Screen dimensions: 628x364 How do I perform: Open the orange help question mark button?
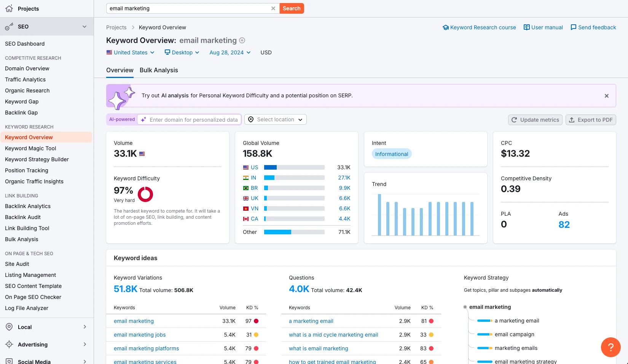tap(610, 347)
